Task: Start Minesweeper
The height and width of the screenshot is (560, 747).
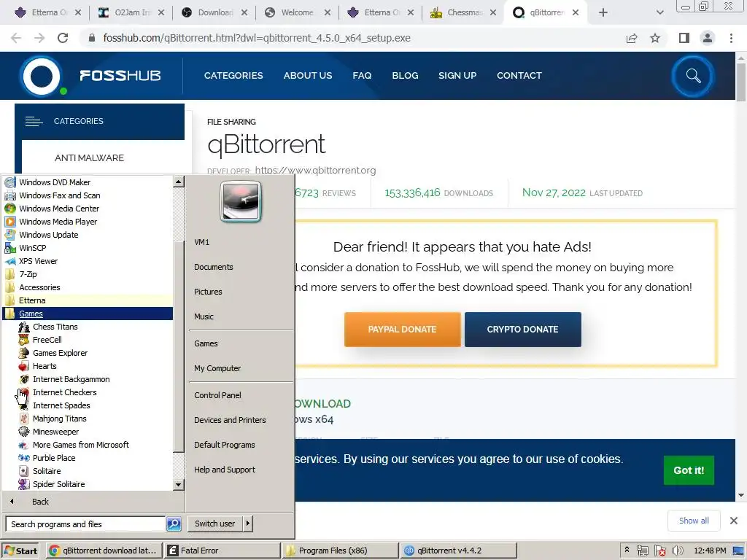Action: tap(55, 432)
